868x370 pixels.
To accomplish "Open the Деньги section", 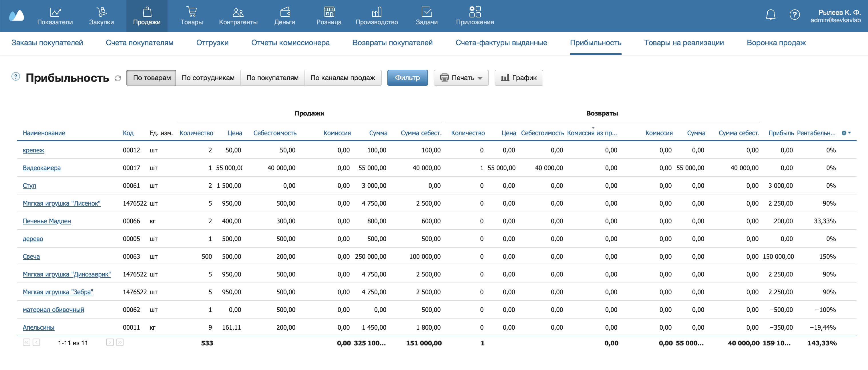I will coord(284,16).
